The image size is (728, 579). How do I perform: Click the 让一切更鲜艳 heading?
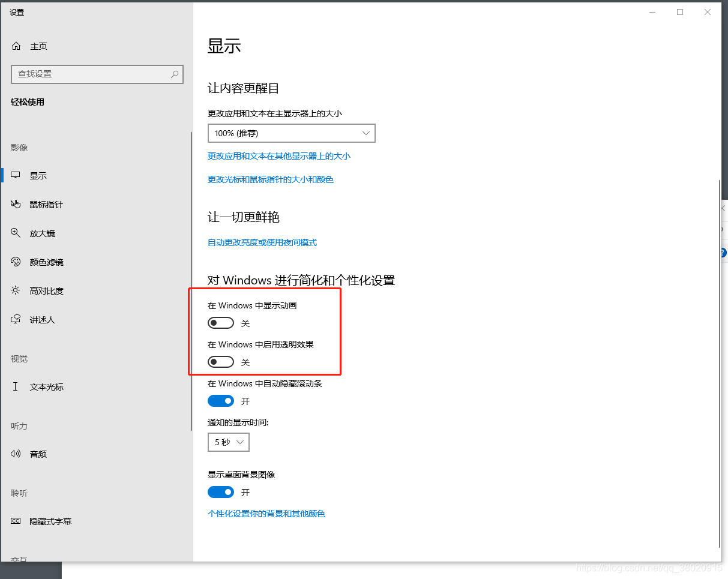pyautogui.click(x=244, y=217)
